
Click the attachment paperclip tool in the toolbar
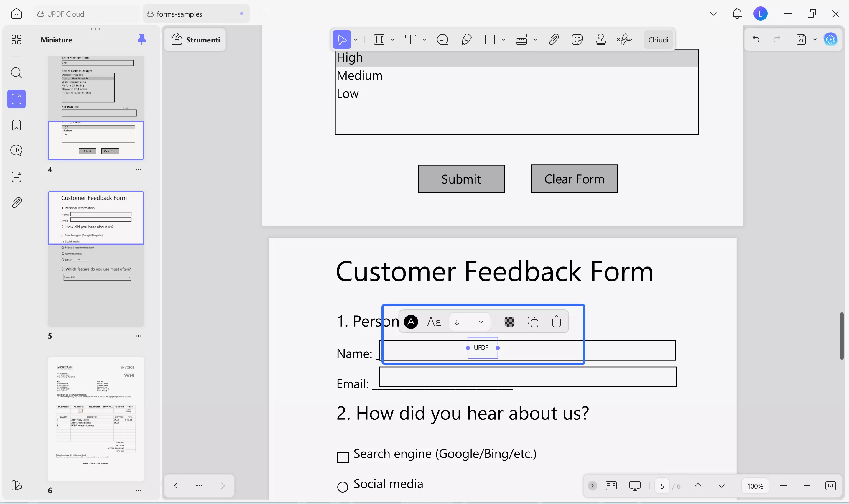click(554, 40)
